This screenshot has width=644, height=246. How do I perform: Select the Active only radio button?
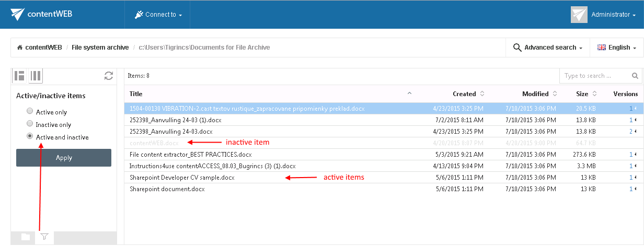(30, 111)
